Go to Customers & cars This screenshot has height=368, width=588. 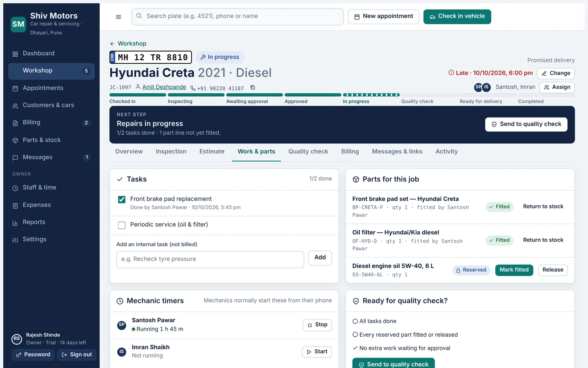point(51,105)
